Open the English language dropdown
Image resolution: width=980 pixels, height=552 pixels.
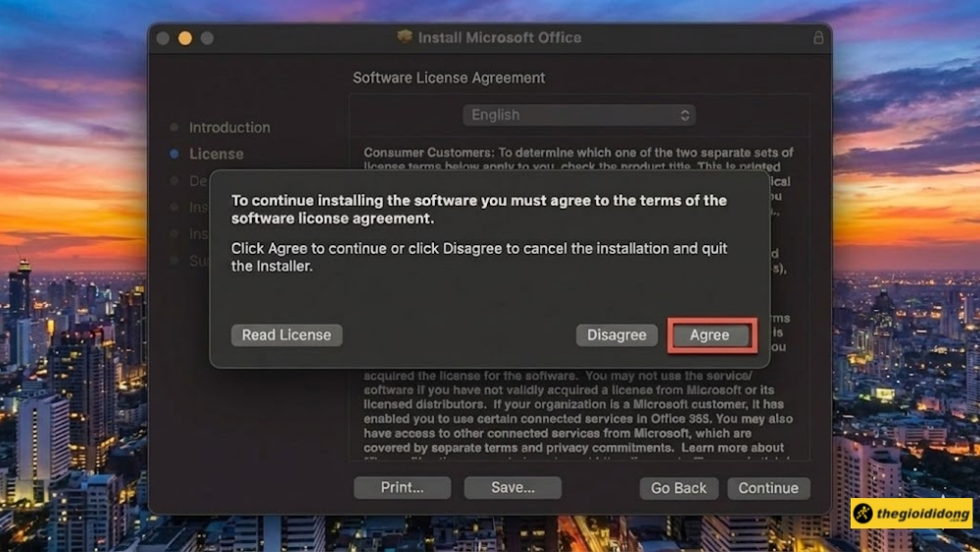point(579,115)
